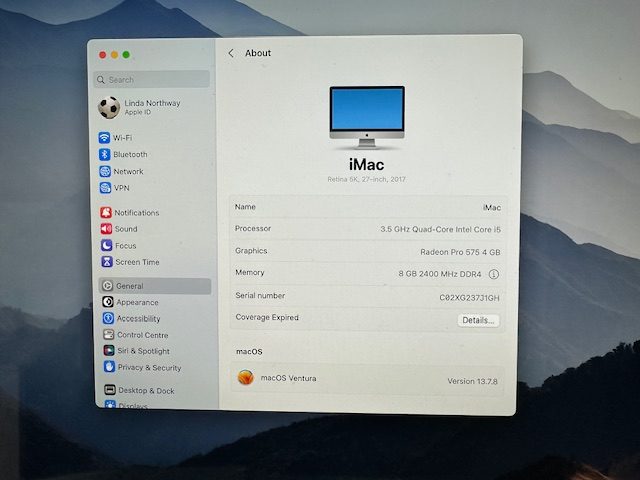Select Notifications label in sidebar
640x480 pixels.
[x=137, y=213]
